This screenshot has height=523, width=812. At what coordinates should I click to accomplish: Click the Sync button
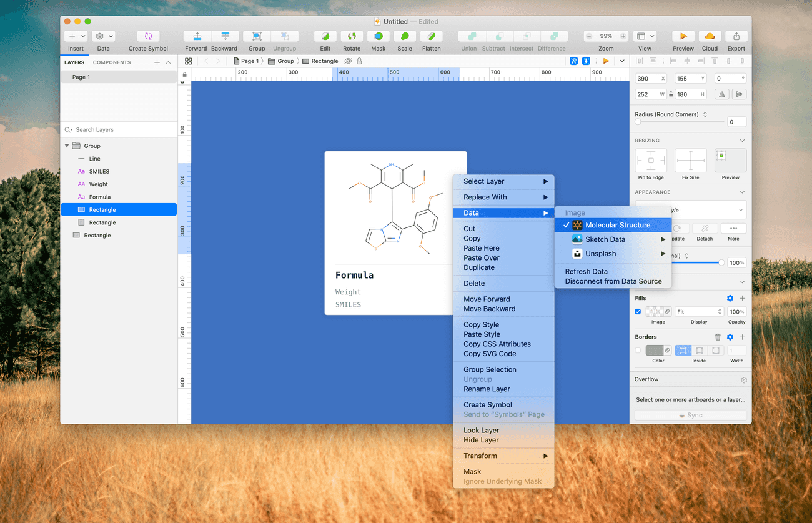pos(690,414)
